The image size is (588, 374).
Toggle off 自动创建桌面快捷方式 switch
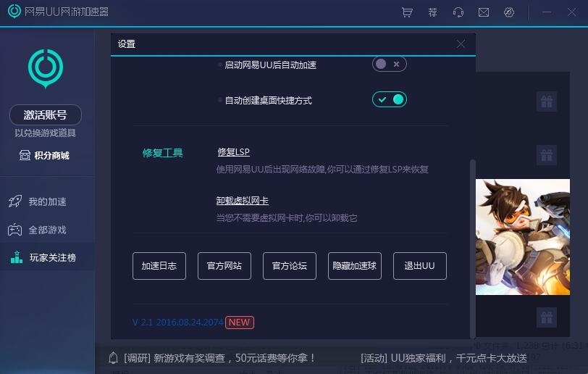[x=390, y=99]
